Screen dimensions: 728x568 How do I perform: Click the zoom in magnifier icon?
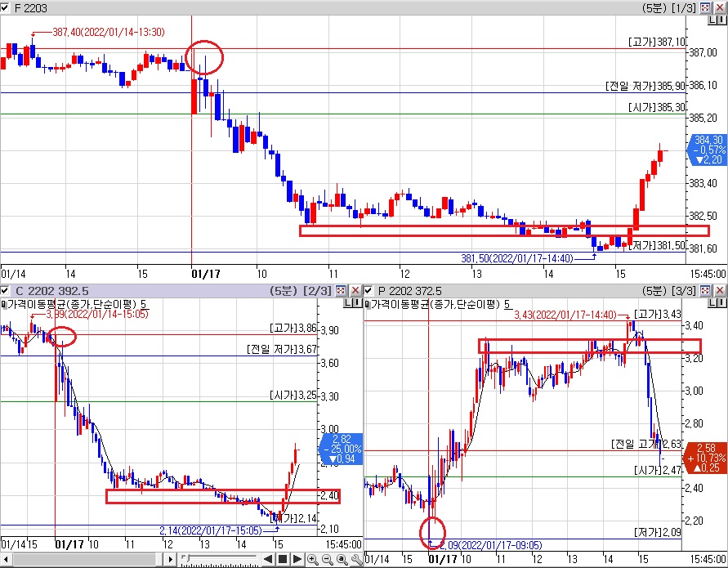[x=313, y=559]
